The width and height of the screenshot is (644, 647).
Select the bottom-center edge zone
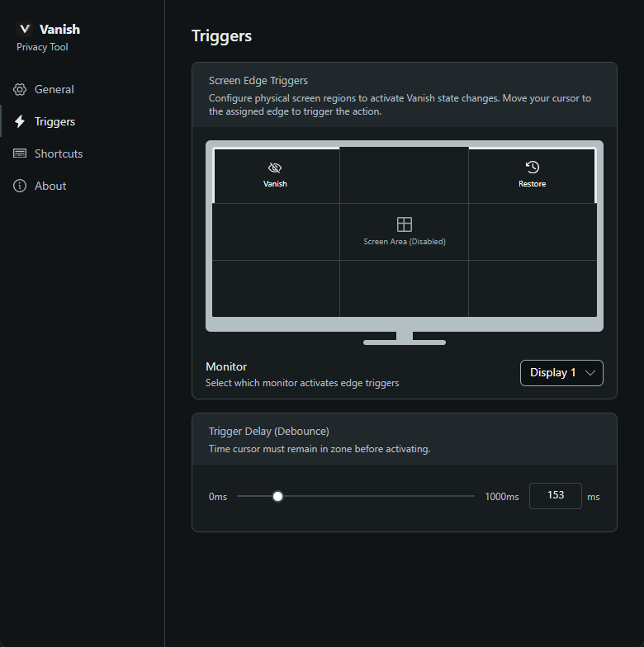(405, 289)
